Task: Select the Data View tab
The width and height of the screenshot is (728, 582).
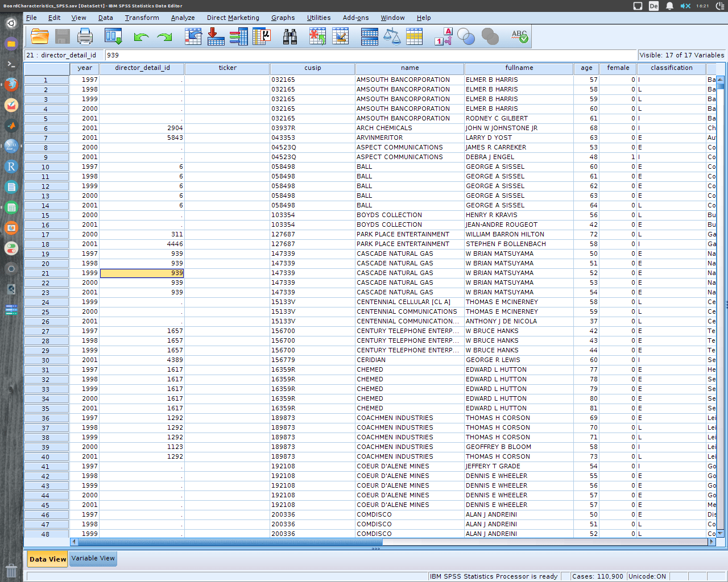Action: 47,559
